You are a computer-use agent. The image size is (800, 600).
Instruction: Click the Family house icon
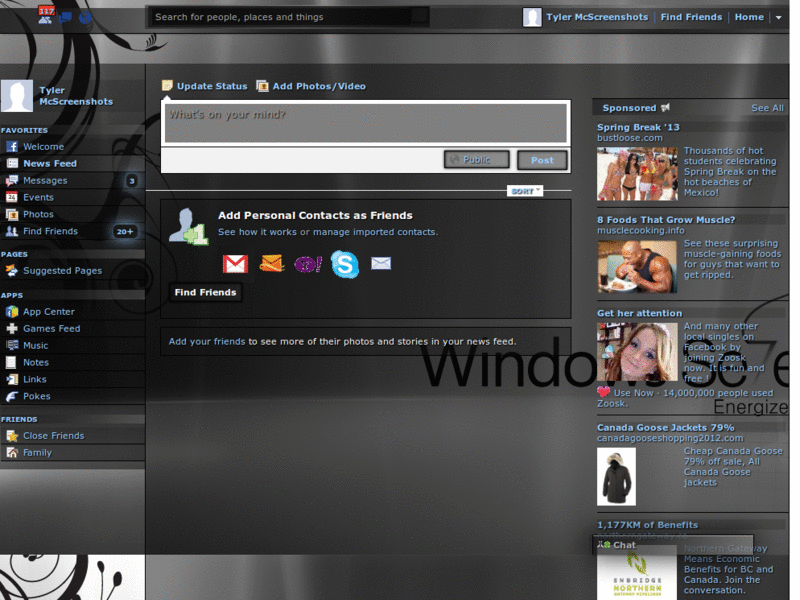click(12, 453)
